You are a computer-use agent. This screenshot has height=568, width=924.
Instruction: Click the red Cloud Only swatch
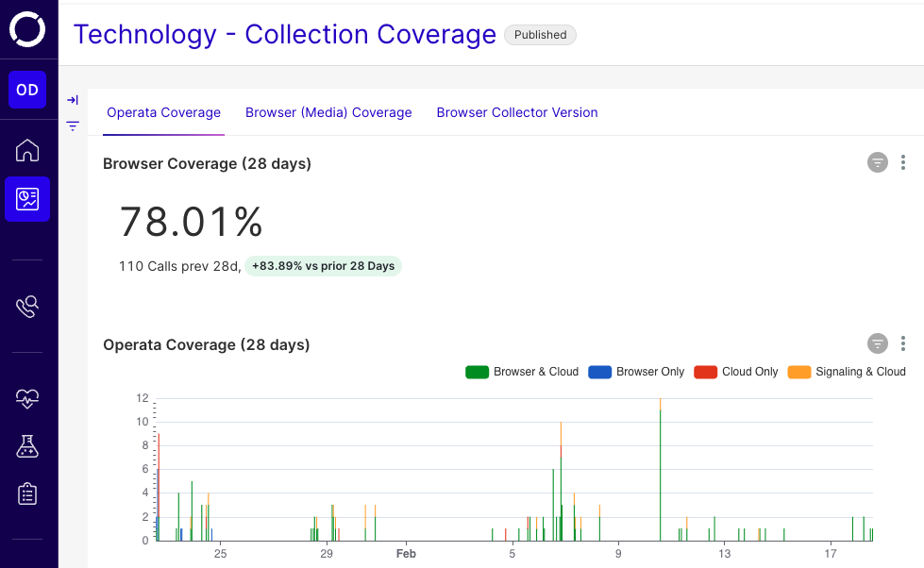coord(706,372)
